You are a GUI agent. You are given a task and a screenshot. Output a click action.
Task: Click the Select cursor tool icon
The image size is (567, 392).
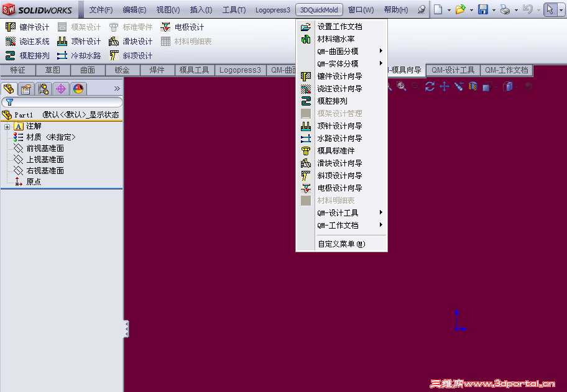point(550,9)
